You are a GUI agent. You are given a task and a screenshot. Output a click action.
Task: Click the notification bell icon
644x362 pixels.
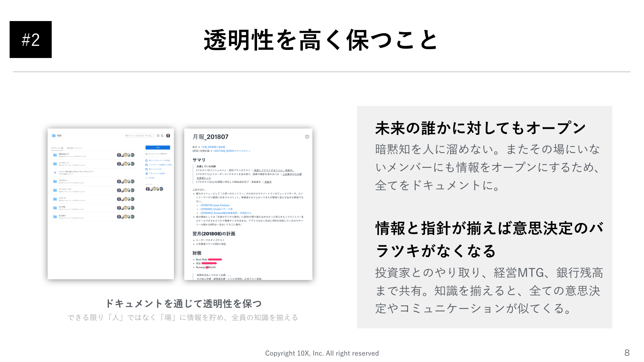[162, 136]
